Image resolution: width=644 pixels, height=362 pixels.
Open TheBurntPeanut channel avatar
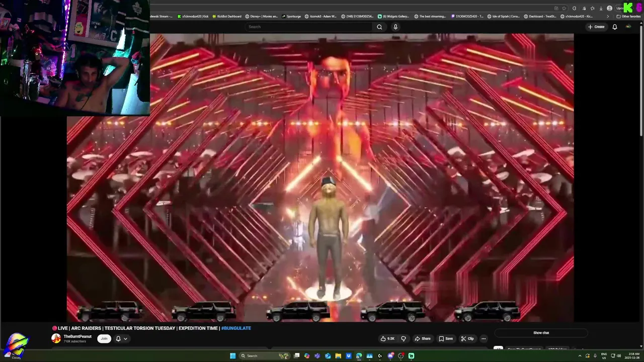click(56, 338)
